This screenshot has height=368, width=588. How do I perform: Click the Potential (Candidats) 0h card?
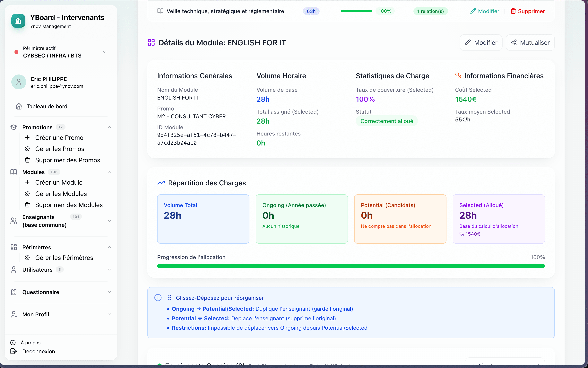click(x=400, y=219)
